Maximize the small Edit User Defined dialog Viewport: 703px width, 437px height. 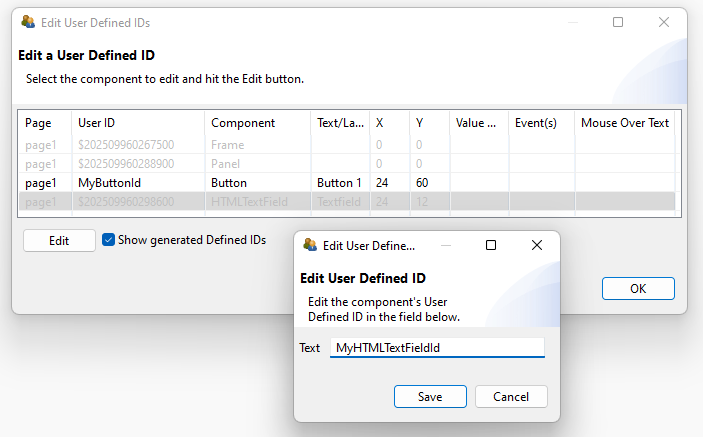click(x=491, y=245)
